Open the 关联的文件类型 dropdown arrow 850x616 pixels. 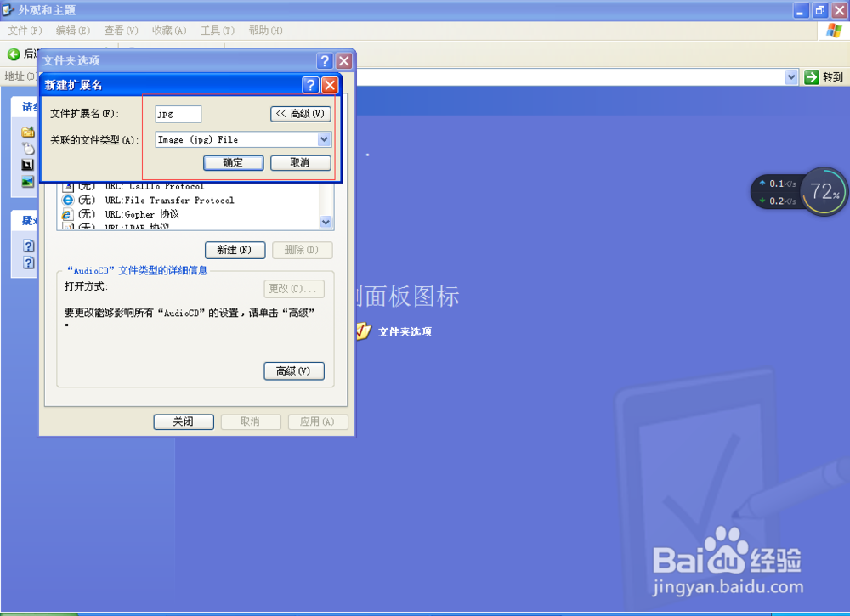coord(324,140)
